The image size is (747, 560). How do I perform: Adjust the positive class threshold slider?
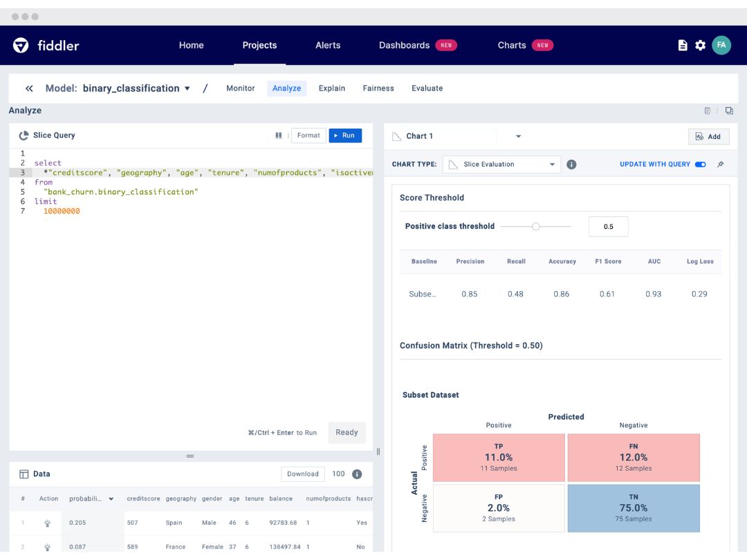tap(536, 226)
